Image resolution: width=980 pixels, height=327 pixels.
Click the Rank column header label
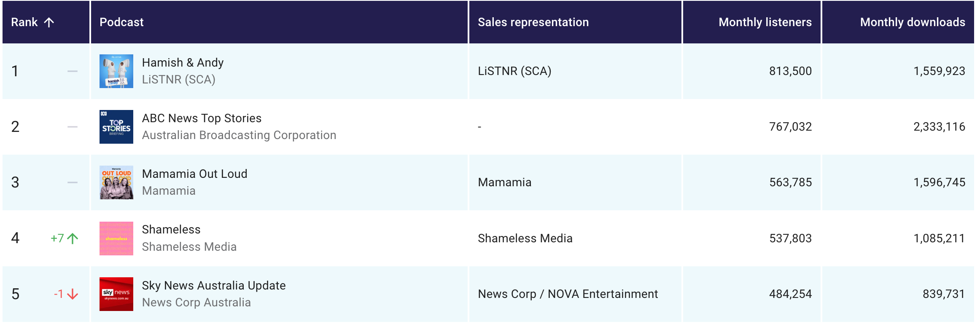click(24, 22)
